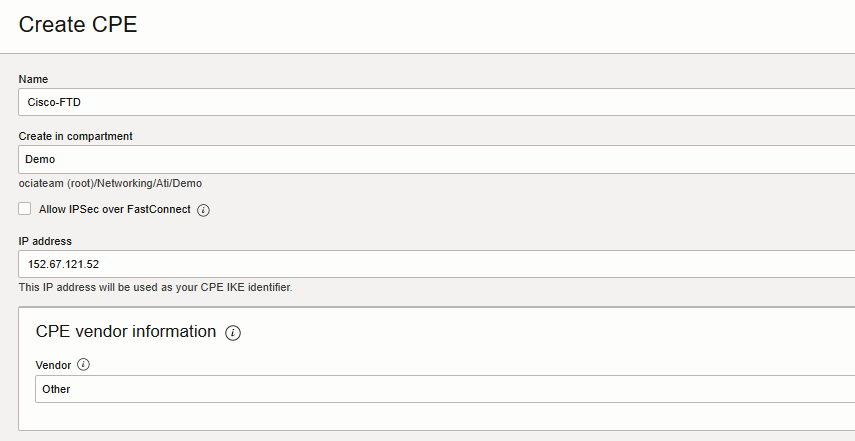
Task: Click the divider line under Create CPE header
Action: [x=427, y=53]
